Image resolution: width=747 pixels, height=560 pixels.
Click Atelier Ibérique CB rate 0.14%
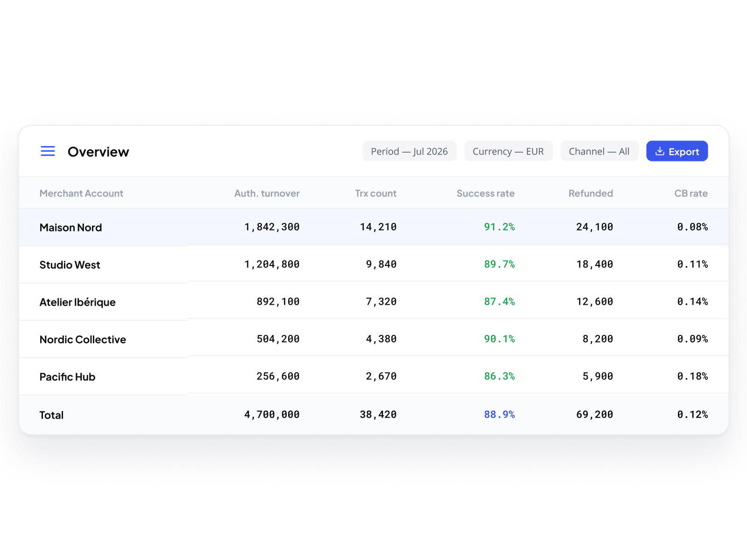(x=692, y=302)
